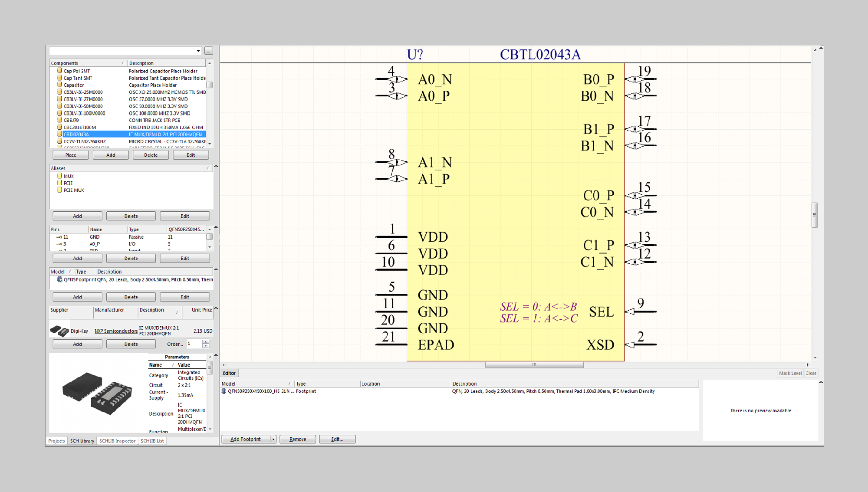Select Cap Pol SMT component icon
868x492 pixels.
(59, 71)
